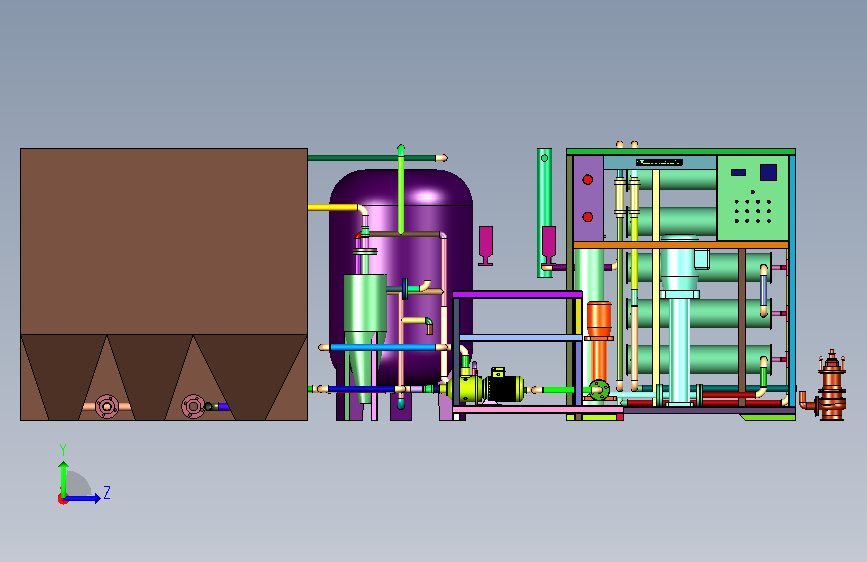Select the yellow pipe leaving the brown tank
Viewport: 867px width, 562px height.
tap(332, 207)
